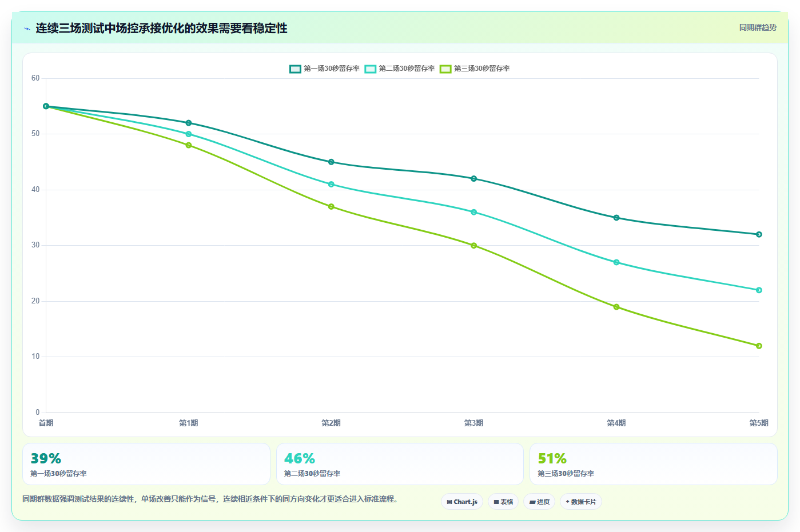800x532 pixels.
Task: Open the 39% 第一场 retention card
Action: pos(146,464)
